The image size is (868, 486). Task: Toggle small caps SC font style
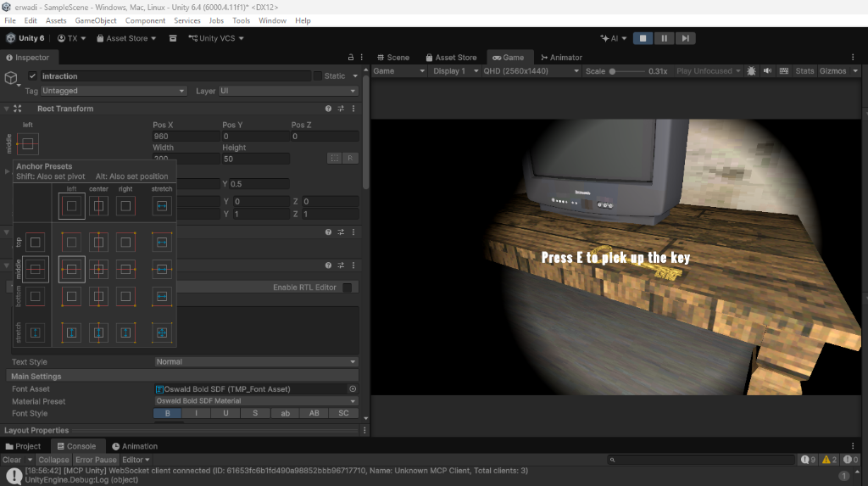point(343,413)
